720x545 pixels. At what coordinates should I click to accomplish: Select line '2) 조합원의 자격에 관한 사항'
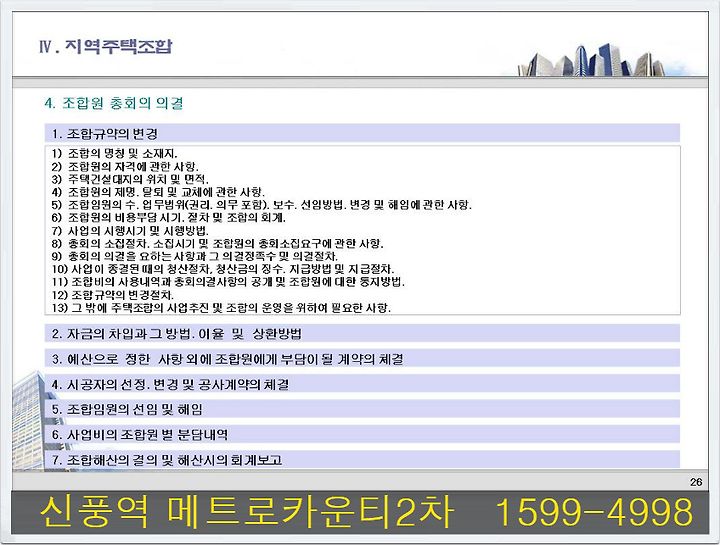pos(125,166)
